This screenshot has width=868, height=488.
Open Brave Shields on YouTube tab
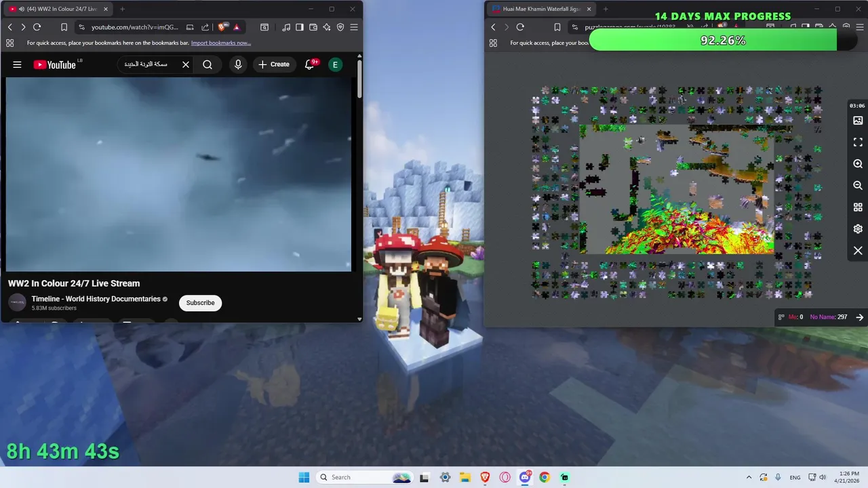tap(222, 27)
